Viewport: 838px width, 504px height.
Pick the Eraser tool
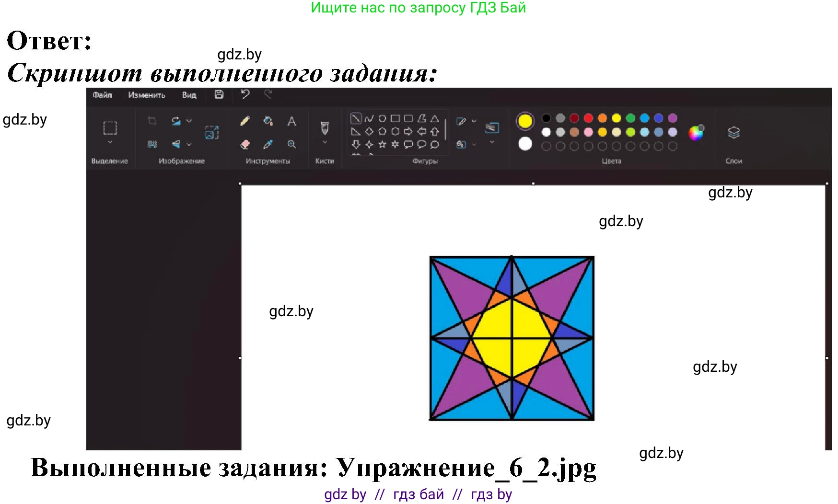tap(245, 144)
